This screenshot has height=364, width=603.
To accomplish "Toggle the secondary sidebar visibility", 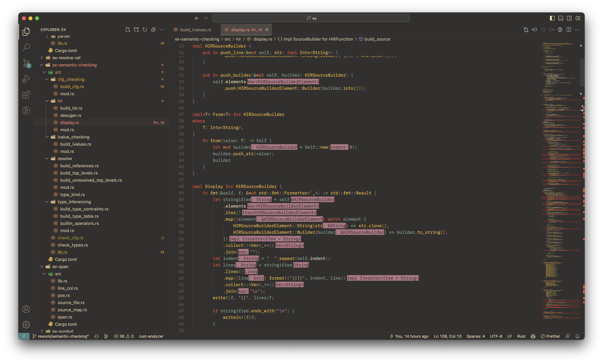I will click(569, 18).
